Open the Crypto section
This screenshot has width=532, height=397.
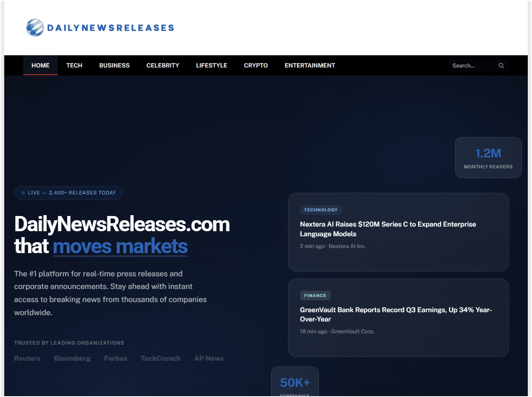coord(256,65)
